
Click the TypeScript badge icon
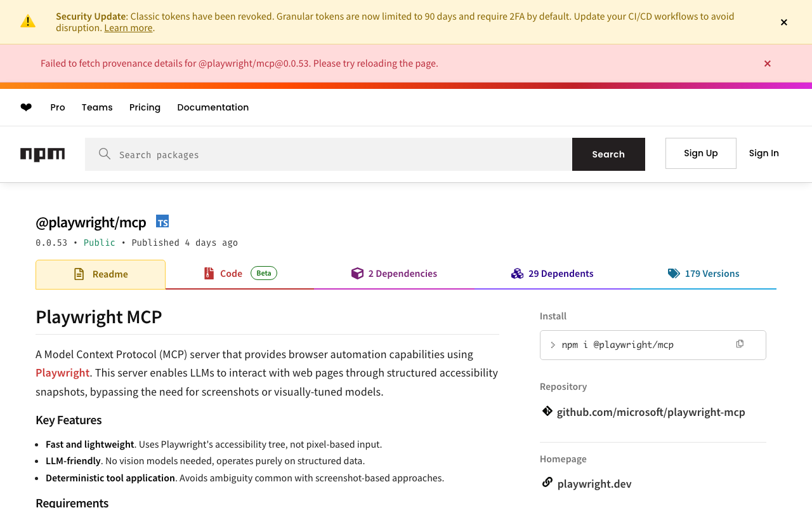click(162, 222)
